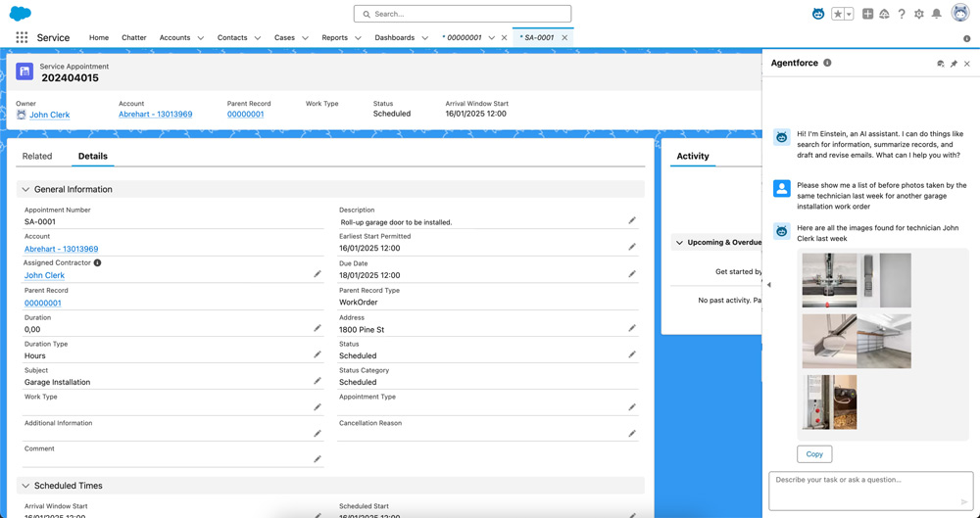Open Account Abrehart link in details

point(61,249)
